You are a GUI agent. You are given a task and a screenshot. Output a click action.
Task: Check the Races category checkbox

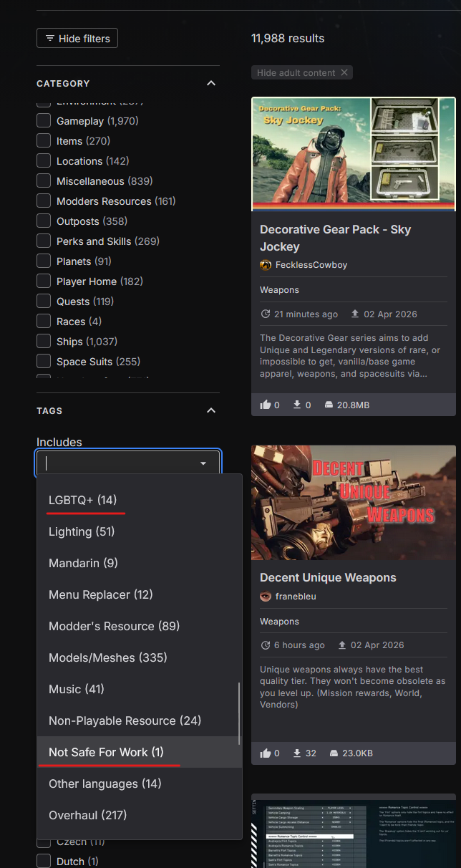[x=44, y=322]
